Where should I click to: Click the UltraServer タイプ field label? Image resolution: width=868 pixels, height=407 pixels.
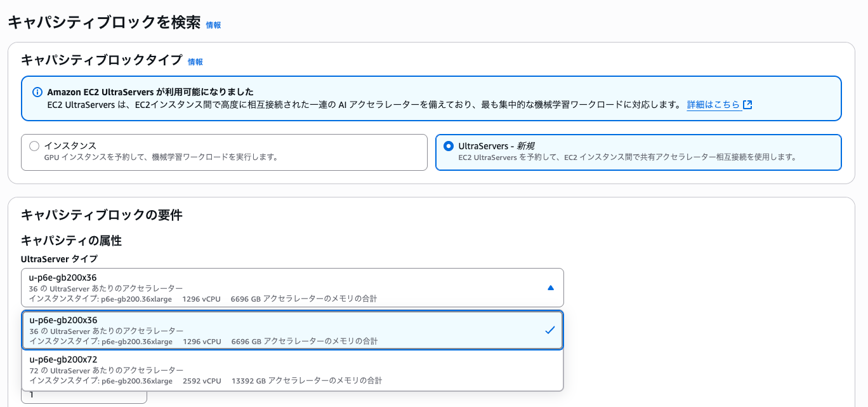click(60, 259)
